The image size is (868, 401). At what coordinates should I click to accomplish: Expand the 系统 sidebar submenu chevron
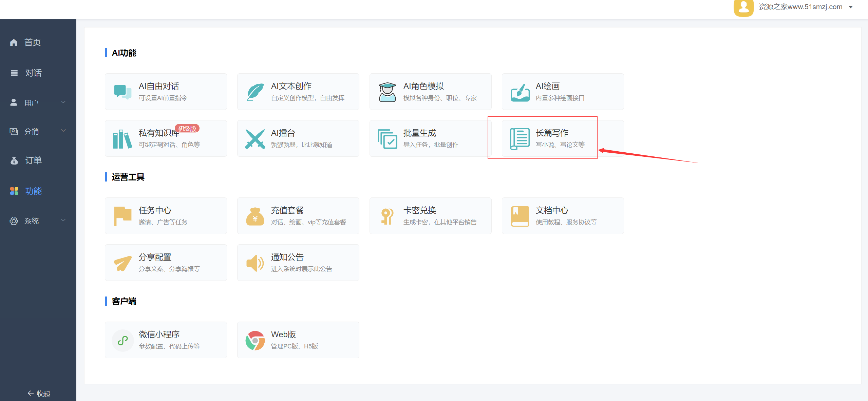point(63,220)
